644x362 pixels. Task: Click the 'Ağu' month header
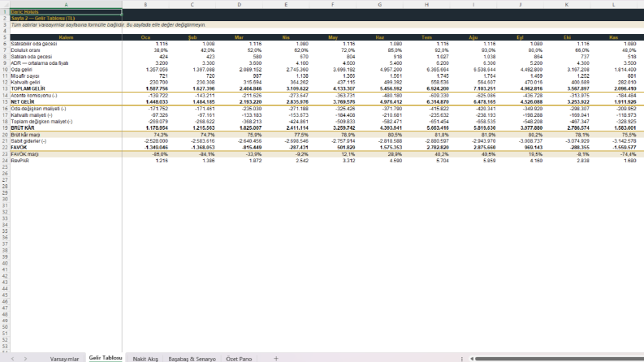[x=473, y=37]
